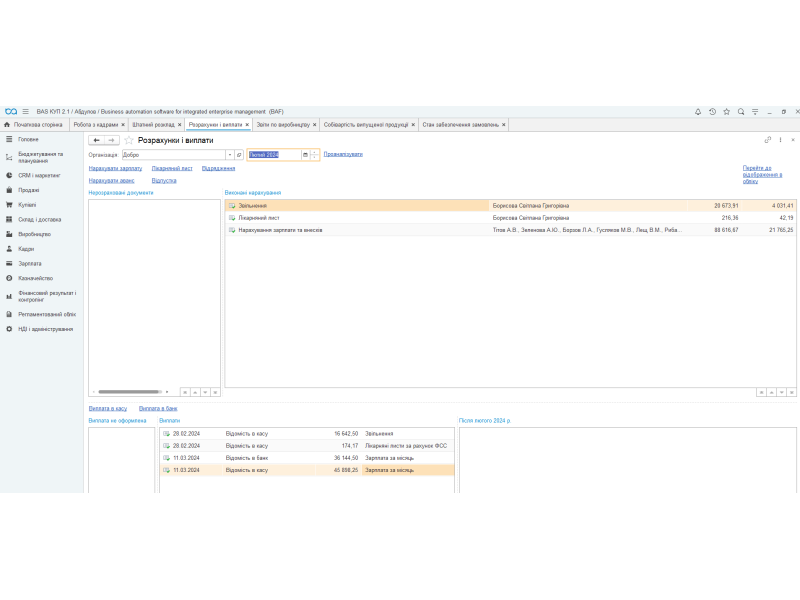800x600 pixels.
Task: Open the form's more options (three dots)
Action: 780,140
